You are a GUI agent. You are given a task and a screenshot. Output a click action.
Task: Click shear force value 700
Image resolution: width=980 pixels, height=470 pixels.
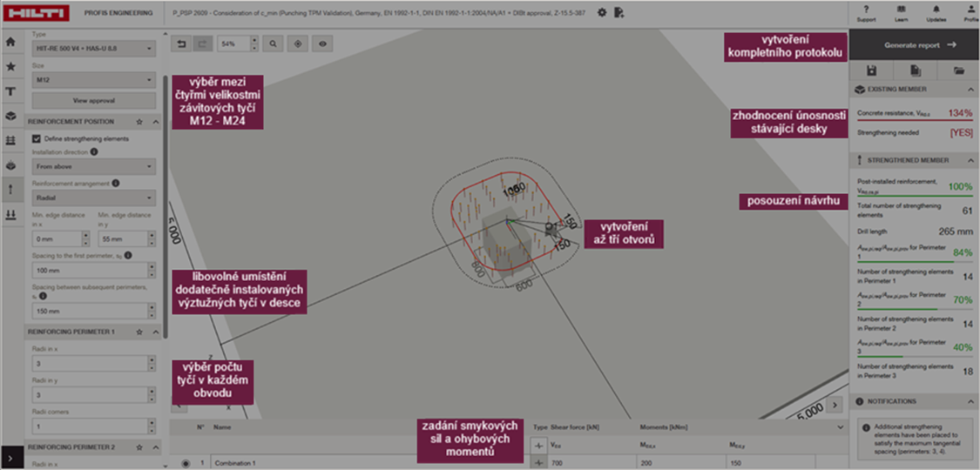[x=591, y=463]
